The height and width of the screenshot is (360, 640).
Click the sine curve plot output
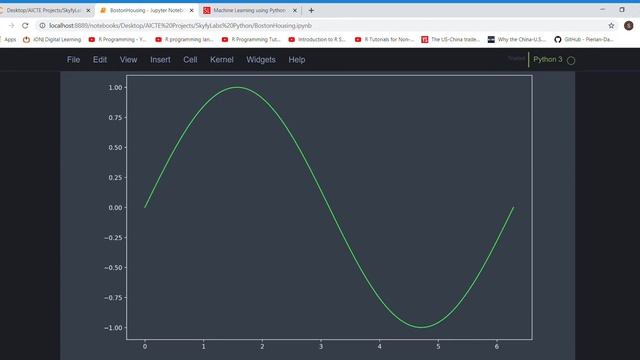pyautogui.click(x=329, y=207)
